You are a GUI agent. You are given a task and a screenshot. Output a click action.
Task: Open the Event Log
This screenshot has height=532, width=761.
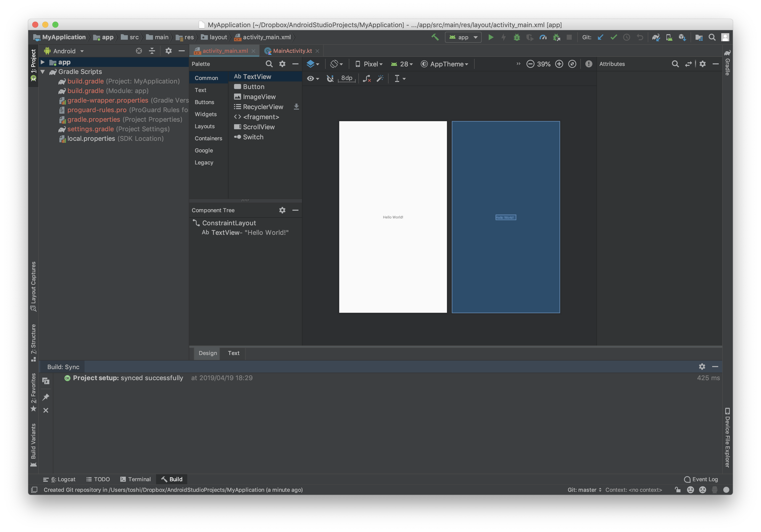pos(701,479)
